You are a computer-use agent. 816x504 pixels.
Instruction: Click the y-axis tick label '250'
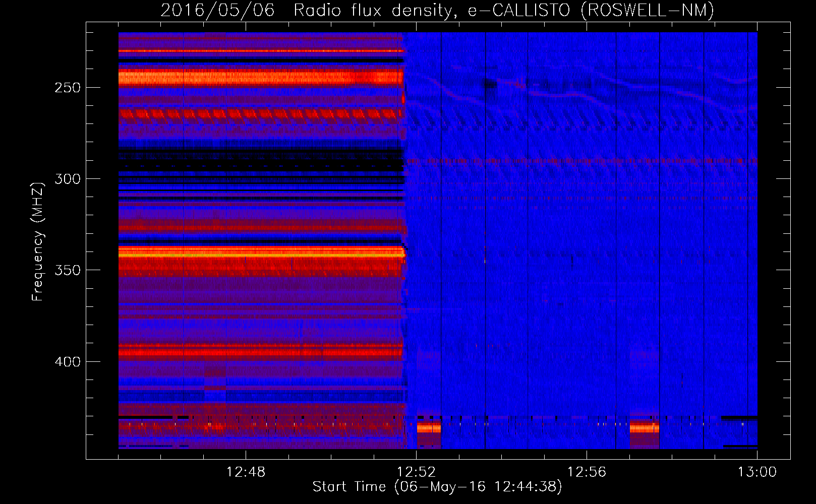[68, 88]
